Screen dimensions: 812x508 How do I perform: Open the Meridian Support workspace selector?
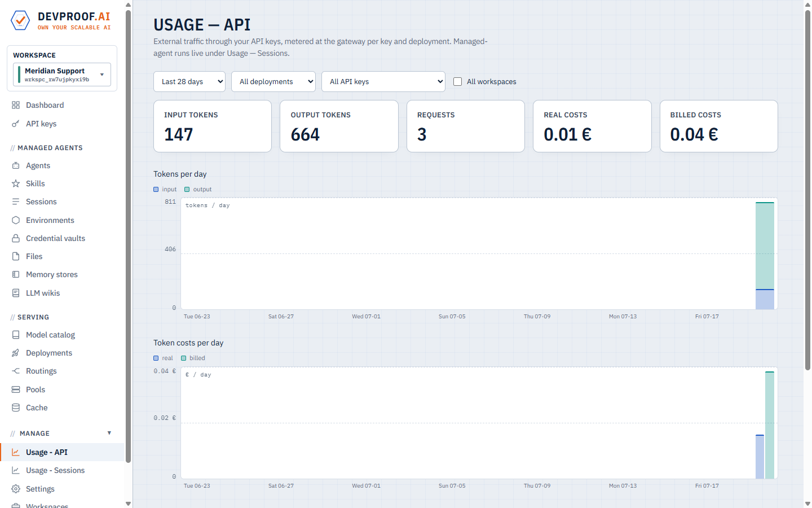tap(62, 75)
